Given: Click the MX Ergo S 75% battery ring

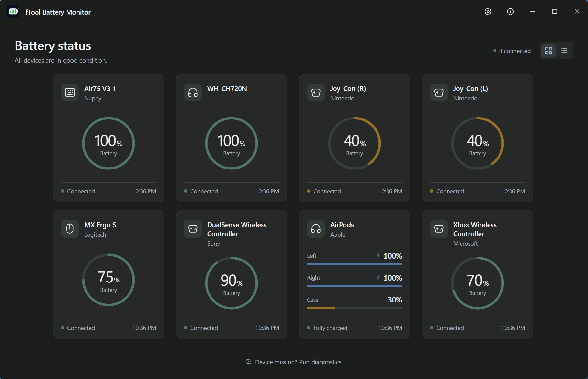Looking at the screenshot, I should (x=108, y=280).
